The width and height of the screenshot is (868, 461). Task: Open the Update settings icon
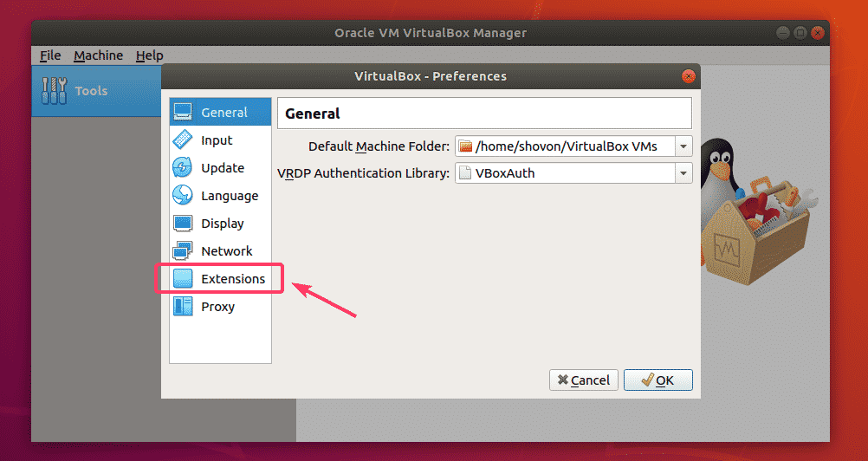[x=183, y=168]
